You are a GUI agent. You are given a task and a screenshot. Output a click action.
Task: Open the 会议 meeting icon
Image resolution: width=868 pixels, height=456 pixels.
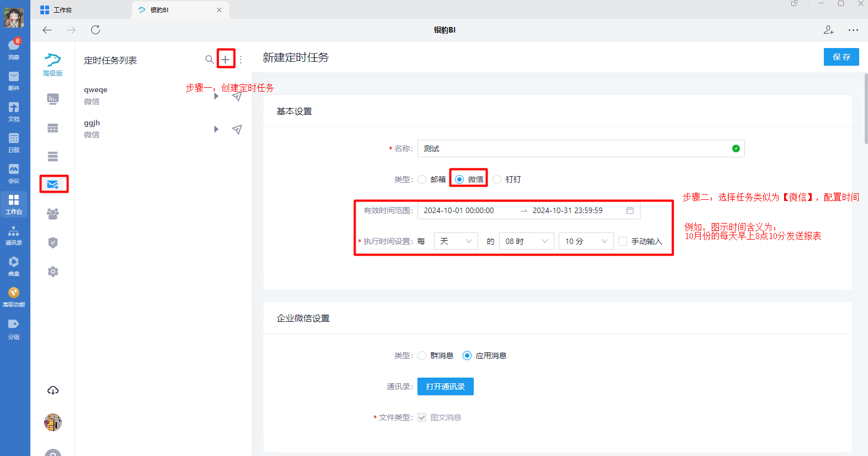[x=14, y=173]
